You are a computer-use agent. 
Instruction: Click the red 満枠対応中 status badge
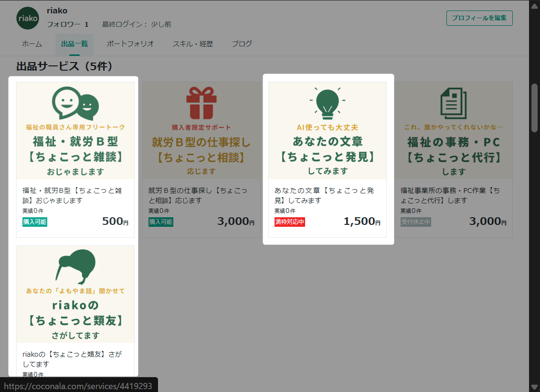pyautogui.click(x=290, y=222)
